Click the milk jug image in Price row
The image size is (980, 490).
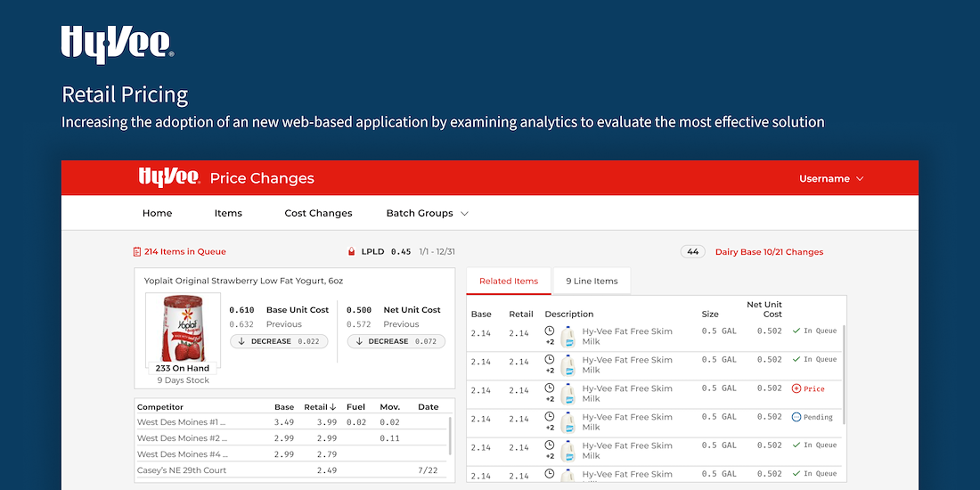(568, 394)
